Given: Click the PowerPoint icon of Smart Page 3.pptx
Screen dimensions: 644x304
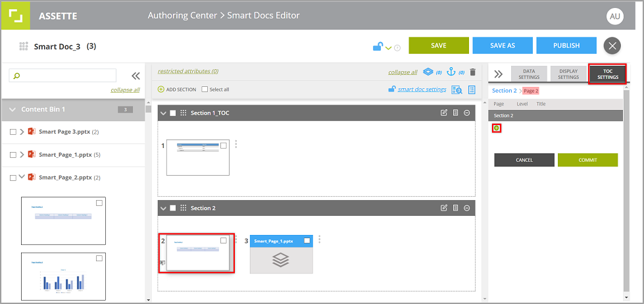Looking at the screenshot, I should [31, 132].
